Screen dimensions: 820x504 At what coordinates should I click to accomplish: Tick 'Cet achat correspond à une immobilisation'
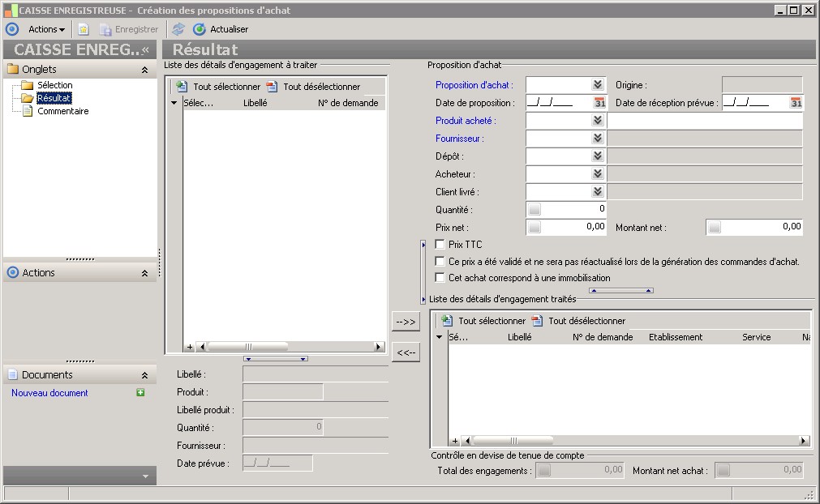[x=440, y=278]
